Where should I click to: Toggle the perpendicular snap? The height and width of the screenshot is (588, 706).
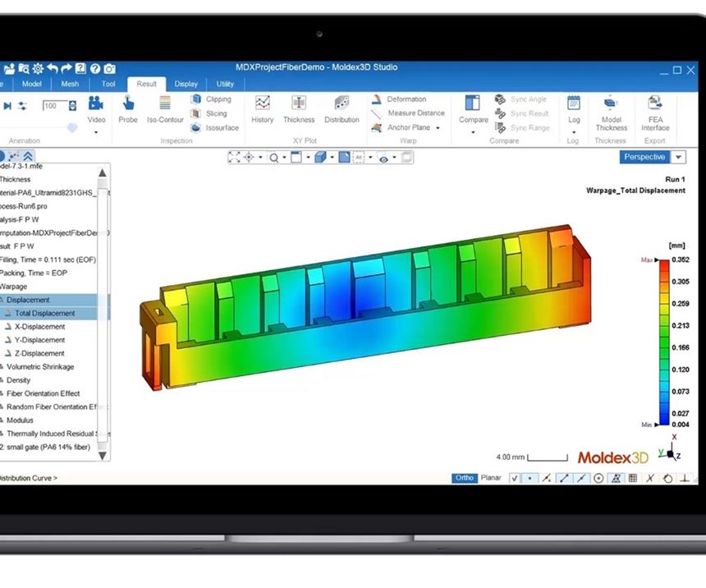(685, 478)
